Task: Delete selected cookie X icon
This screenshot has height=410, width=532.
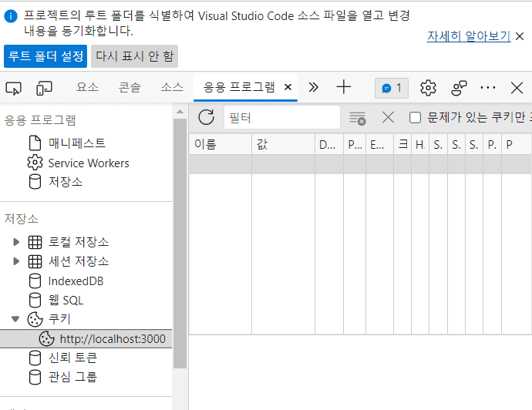Action: pyautogui.click(x=388, y=118)
